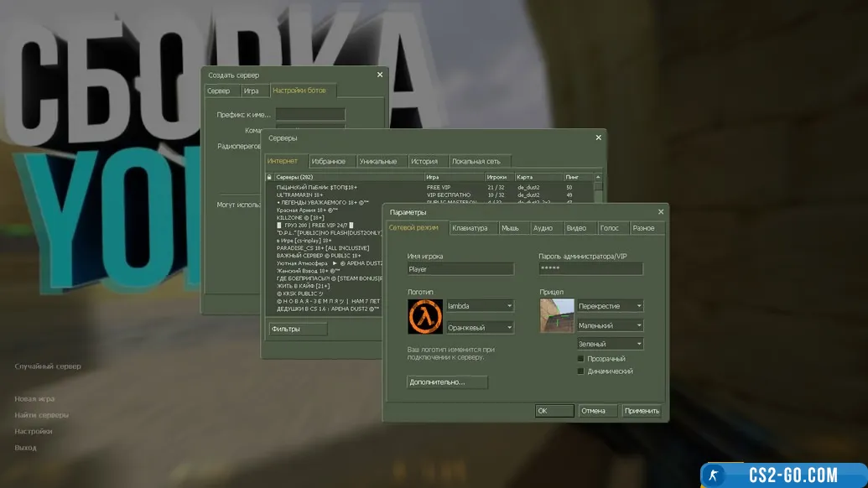Select Найти серверы in main menu
The width and height of the screenshot is (868, 488).
pos(42,415)
